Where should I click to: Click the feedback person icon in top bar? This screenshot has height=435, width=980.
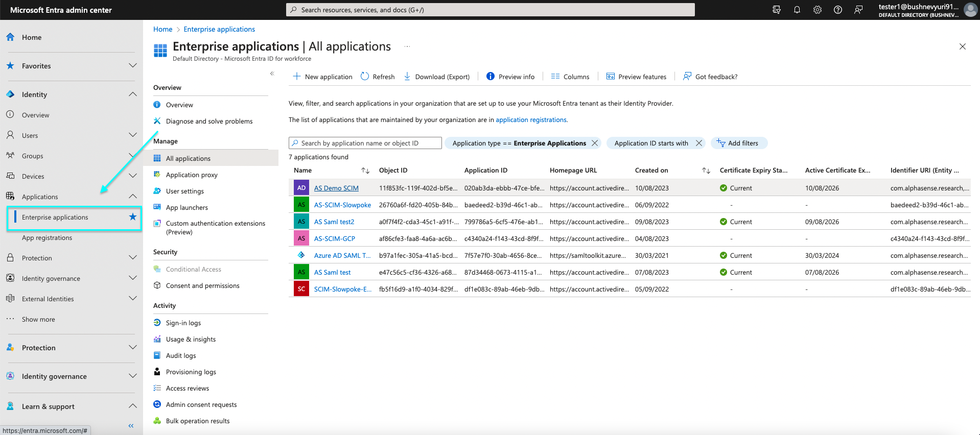tap(858, 10)
